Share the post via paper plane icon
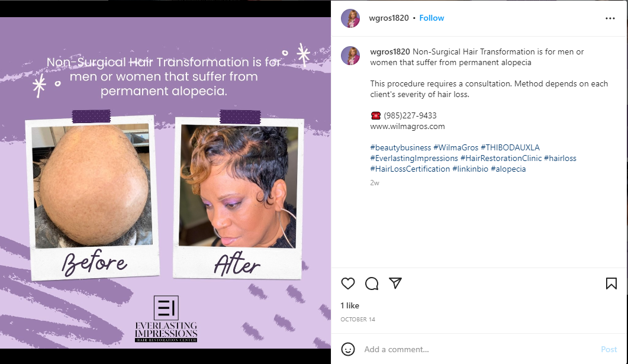 tap(395, 283)
